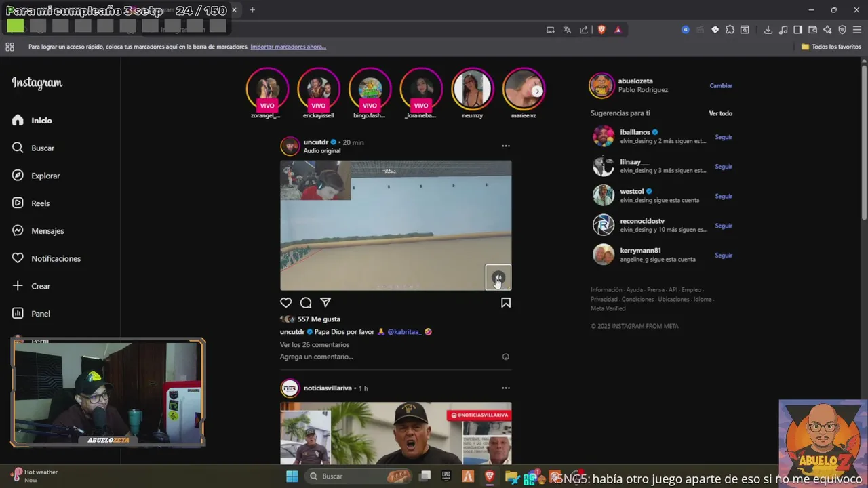The width and height of the screenshot is (868, 488).
Task: Follow lilnaay___ with Seguir
Action: (x=724, y=167)
